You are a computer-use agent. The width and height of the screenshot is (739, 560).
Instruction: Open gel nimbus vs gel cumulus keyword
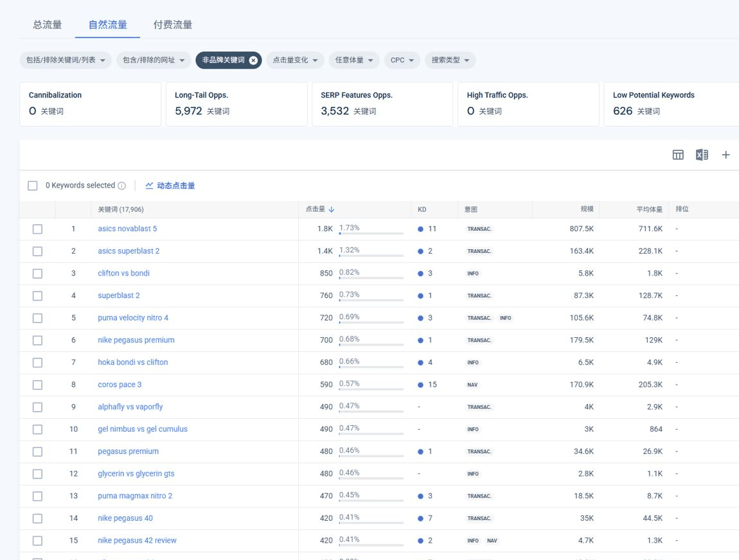click(142, 429)
